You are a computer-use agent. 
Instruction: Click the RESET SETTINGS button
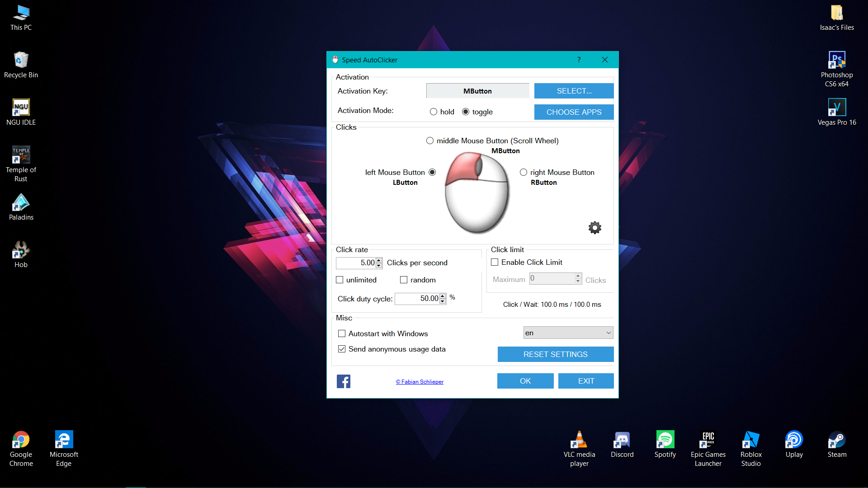[x=555, y=354]
